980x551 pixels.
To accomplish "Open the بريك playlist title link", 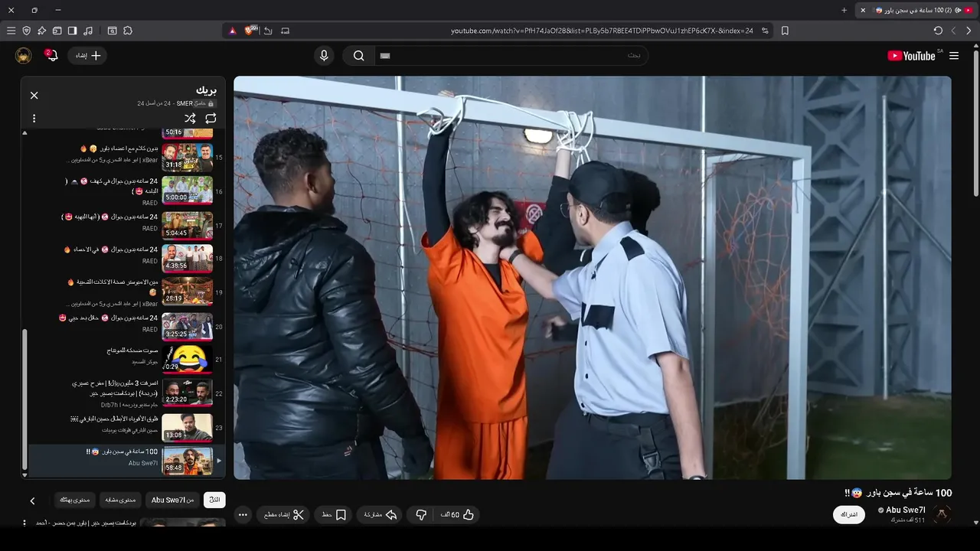I will (x=206, y=90).
